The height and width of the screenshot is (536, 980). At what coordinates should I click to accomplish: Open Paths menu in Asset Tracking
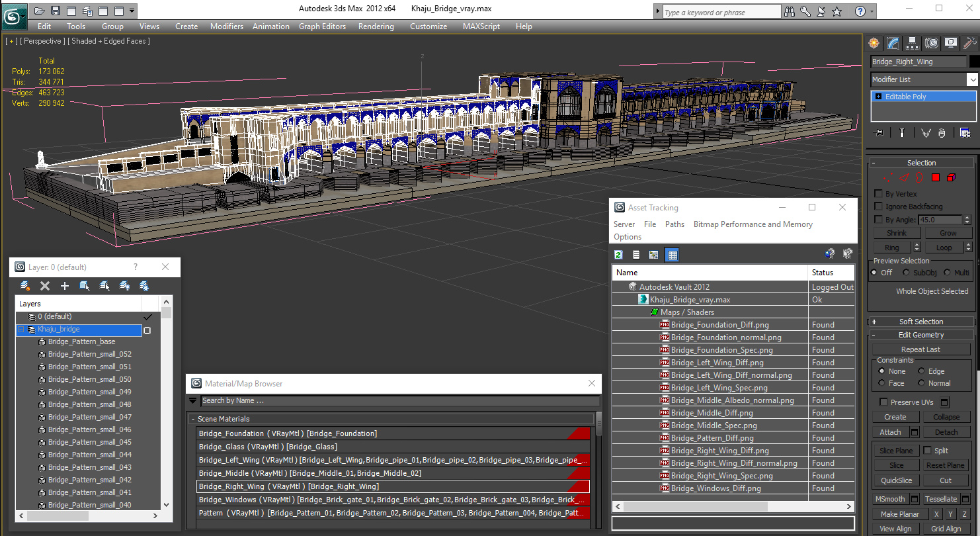click(x=674, y=224)
